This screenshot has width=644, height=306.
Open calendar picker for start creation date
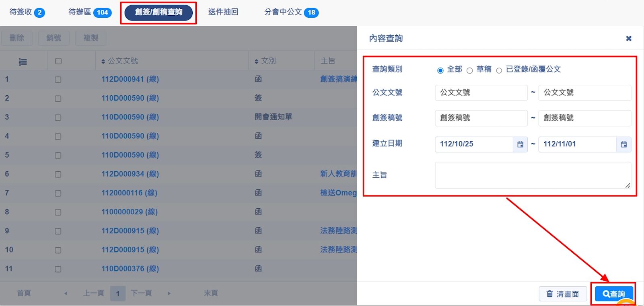pyautogui.click(x=520, y=144)
